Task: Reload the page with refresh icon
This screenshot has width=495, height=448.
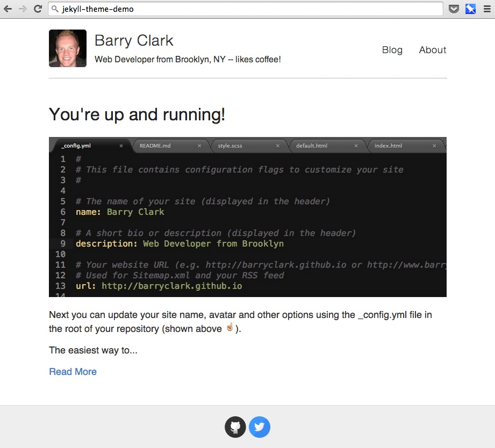Action: tap(38, 9)
